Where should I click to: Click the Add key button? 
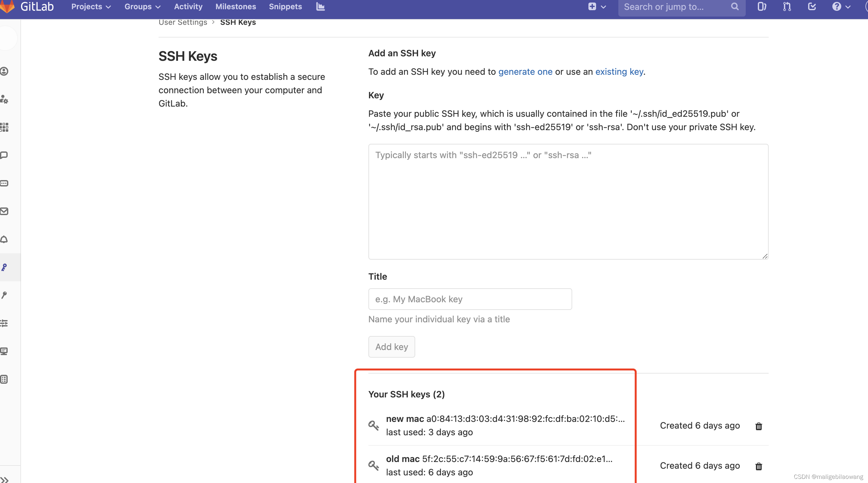pos(392,347)
